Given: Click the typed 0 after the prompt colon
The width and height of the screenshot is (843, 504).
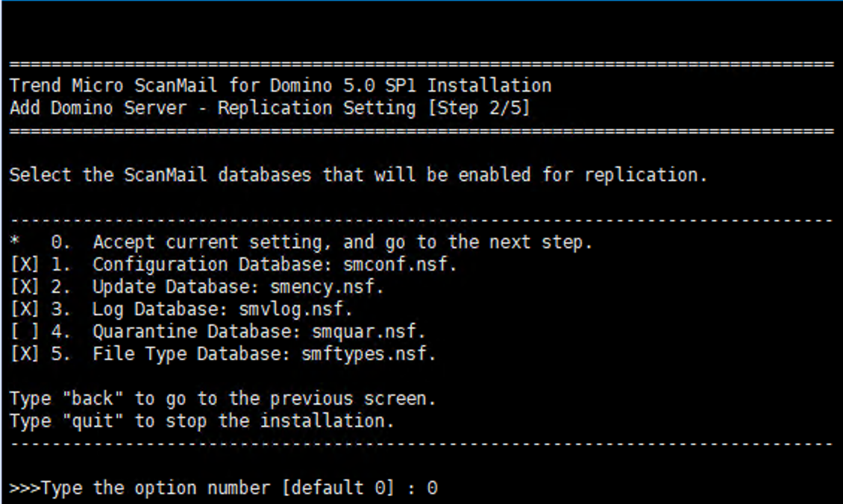Looking at the screenshot, I should (432, 489).
